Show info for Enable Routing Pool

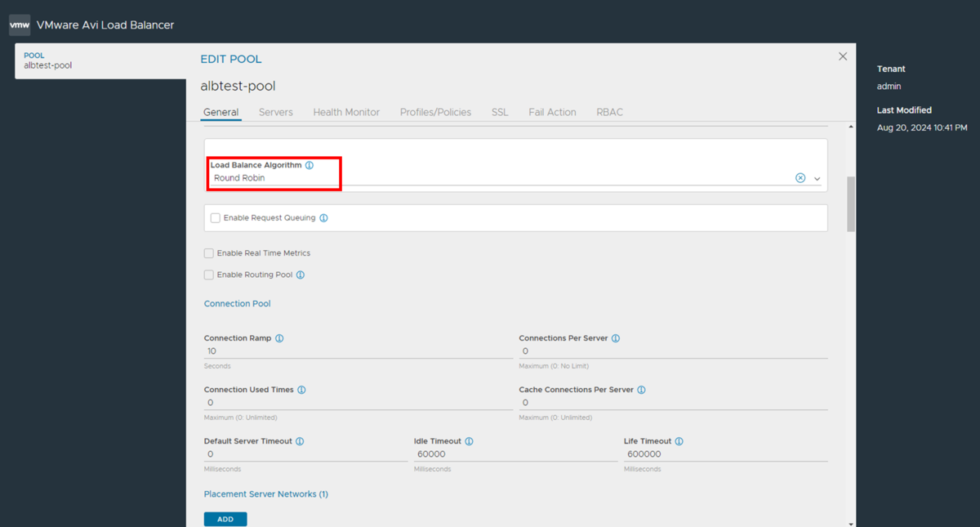point(301,275)
